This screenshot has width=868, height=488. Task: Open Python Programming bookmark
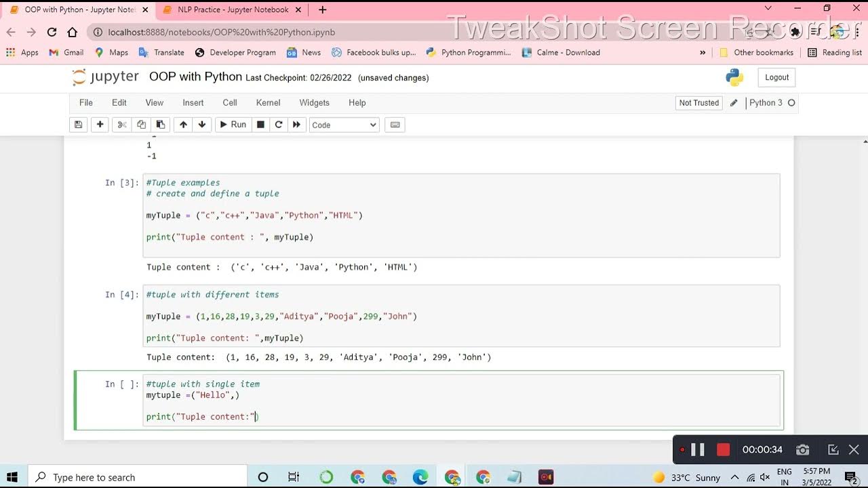[469, 52]
